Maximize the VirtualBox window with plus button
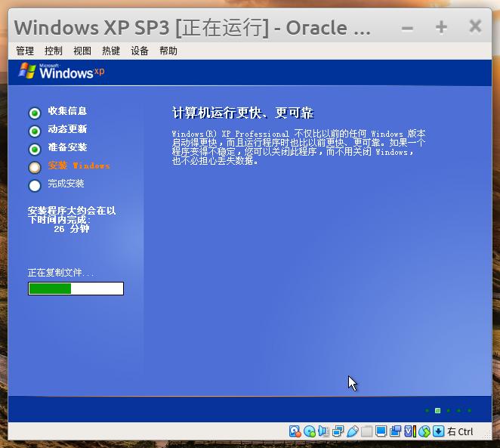 click(441, 27)
